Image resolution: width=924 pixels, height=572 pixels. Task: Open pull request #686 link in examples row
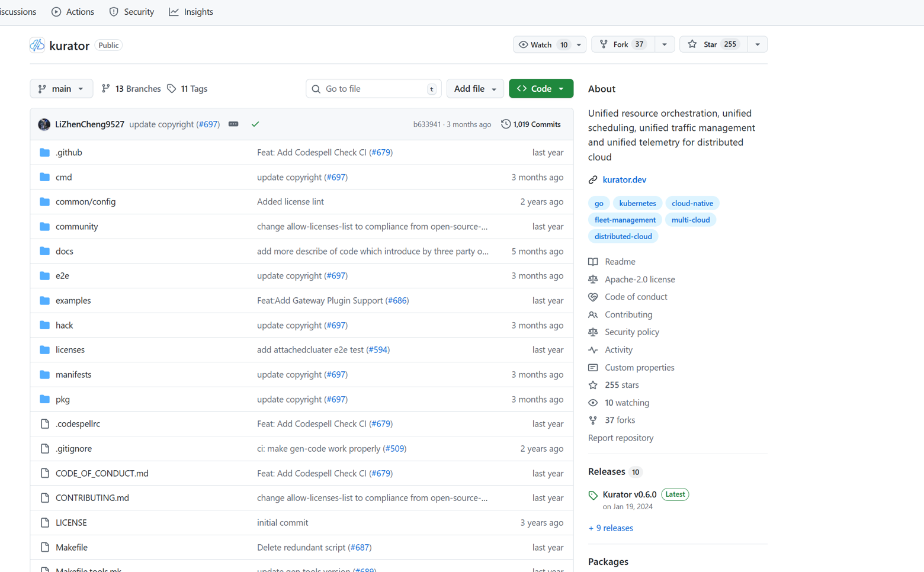pyautogui.click(x=397, y=301)
